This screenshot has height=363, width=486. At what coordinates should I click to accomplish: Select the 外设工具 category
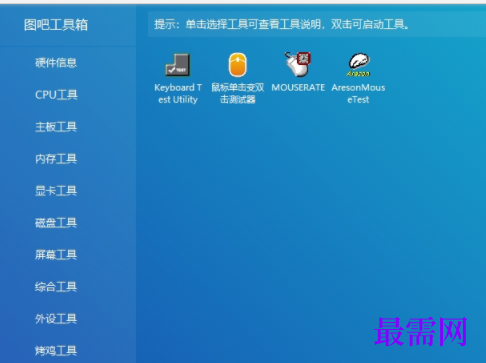[x=56, y=319]
